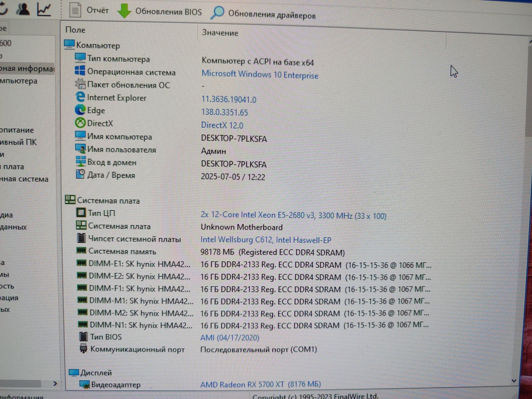
Task: Select sidebar item ending in 'мпьютера'
Action: (x=19, y=81)
